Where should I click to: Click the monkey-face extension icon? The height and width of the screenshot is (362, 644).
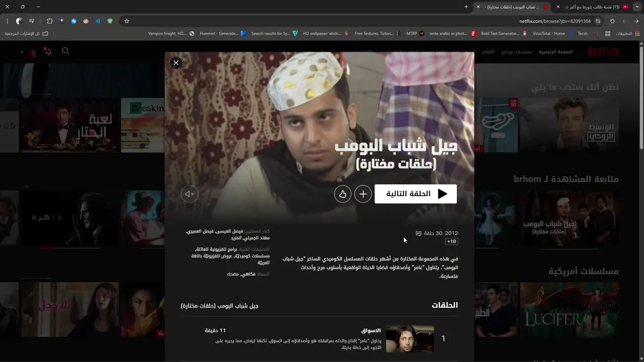pyautogui.click(x=86, y=21)
